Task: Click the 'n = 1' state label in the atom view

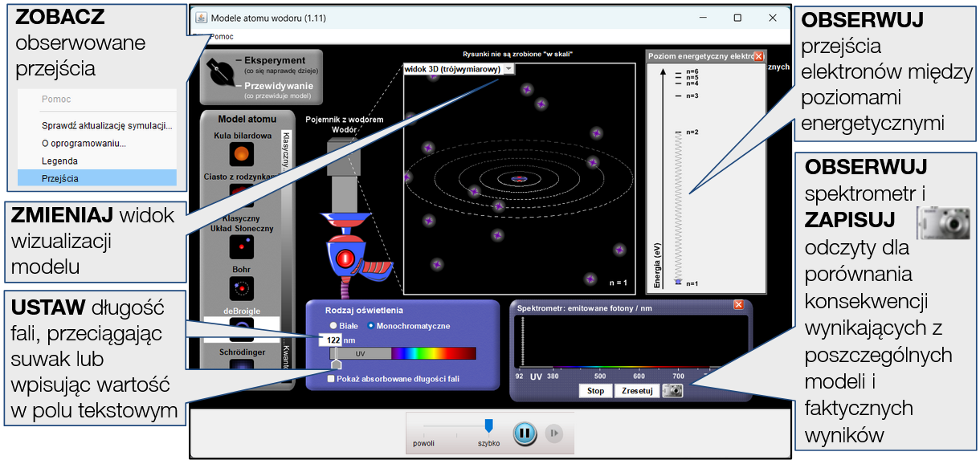Action: (618, 283)
